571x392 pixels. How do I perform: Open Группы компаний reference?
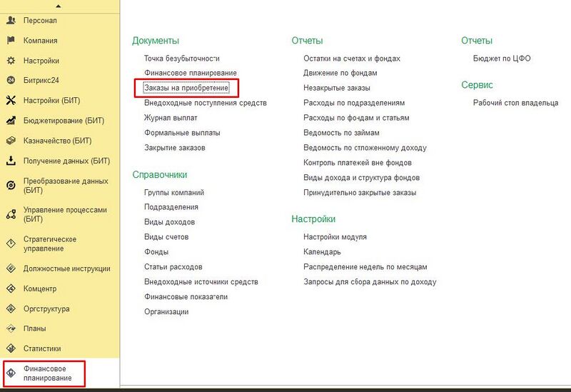(174, 192)
